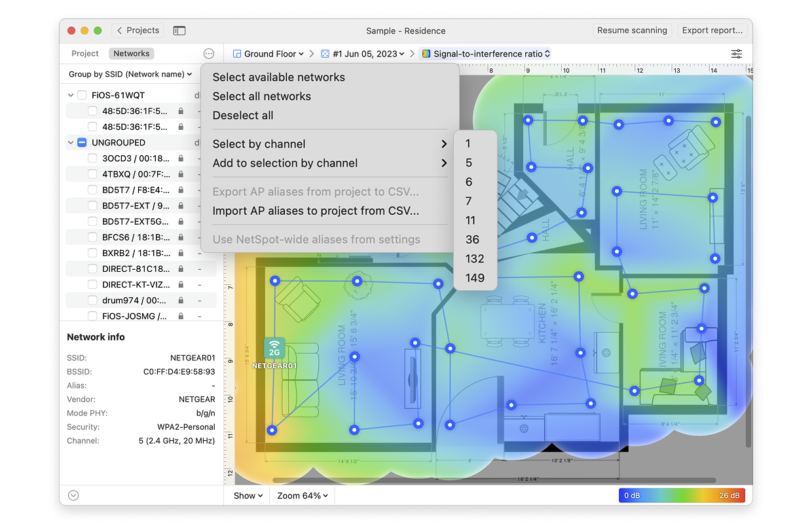Click the Ground Floor zone icon

click(x=237, y=54)
